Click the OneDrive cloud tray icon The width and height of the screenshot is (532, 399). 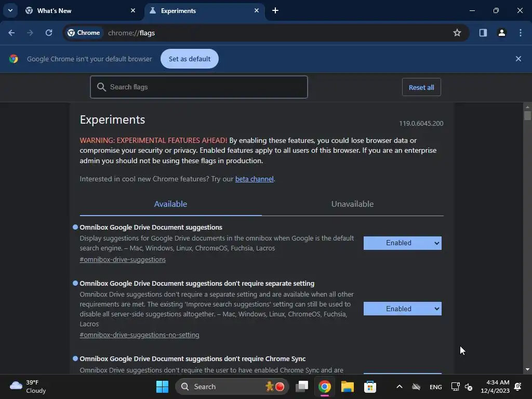(x=416, y=387)
